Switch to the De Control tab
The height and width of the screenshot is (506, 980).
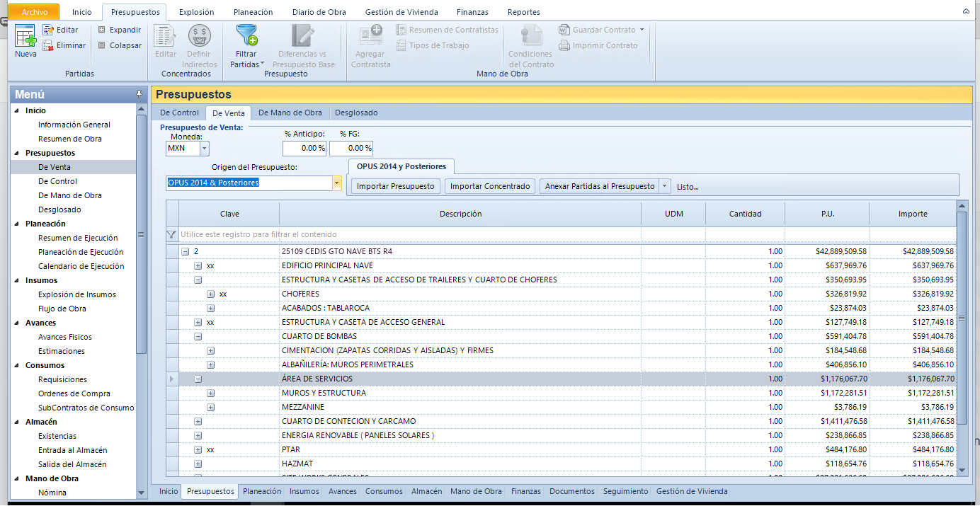tap(179, 113)
